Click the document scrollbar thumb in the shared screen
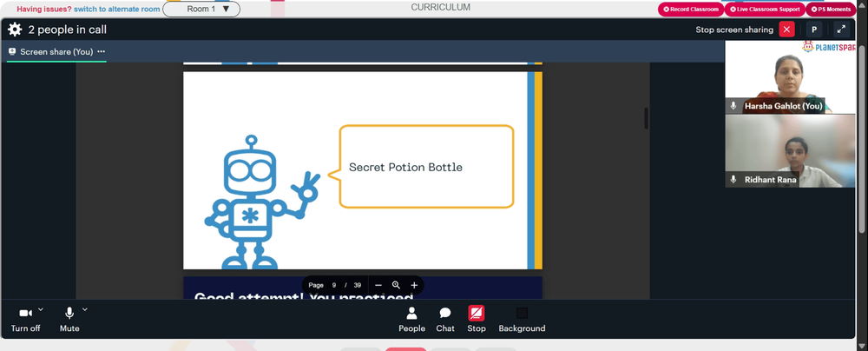The image size is (868, 351). pos(646,118)
